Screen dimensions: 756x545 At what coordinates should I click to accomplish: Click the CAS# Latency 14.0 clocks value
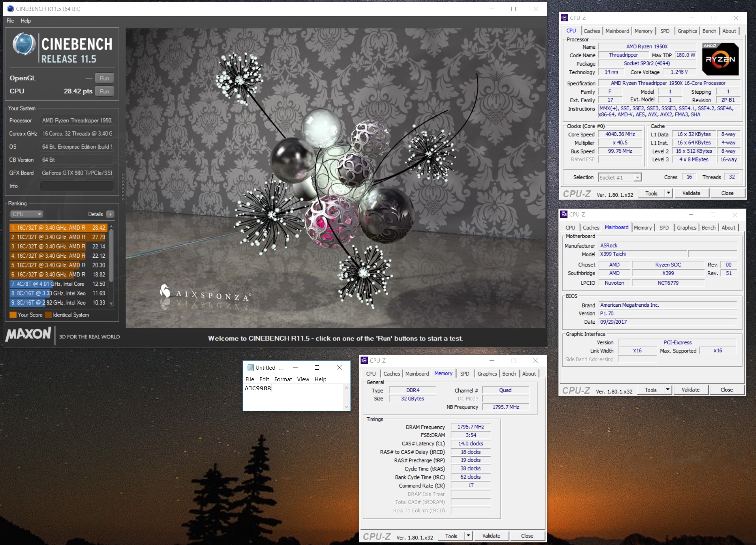click(x=471, y=444)
